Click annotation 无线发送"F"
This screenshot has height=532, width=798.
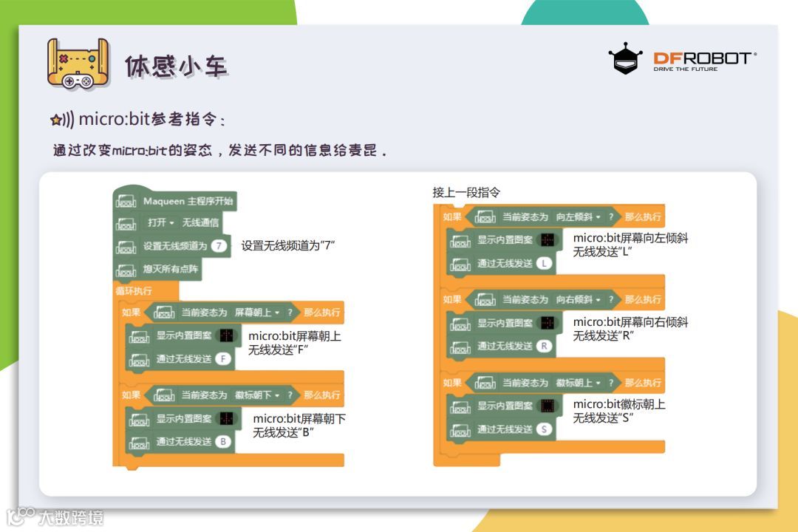point(279,349)
